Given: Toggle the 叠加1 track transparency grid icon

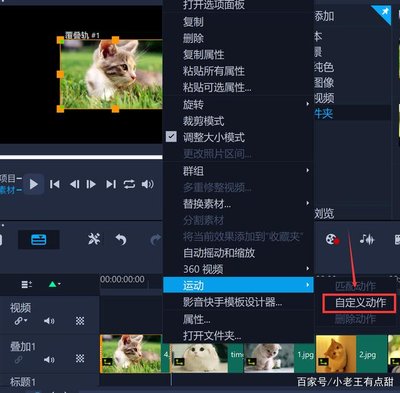Looking at the screenshot, I should click(80, 359).
